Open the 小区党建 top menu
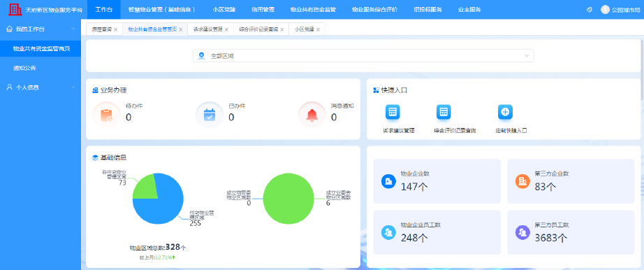The height and width of the screenshot is (270, 644). tap(224, 10)
